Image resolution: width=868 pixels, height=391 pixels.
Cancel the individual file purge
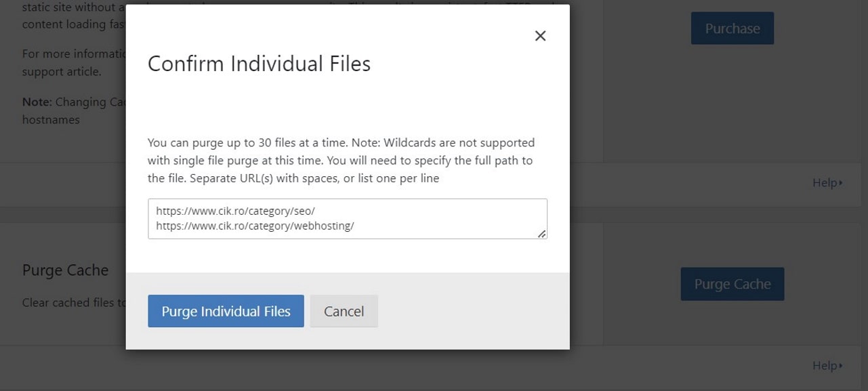(x=344, y=311)
